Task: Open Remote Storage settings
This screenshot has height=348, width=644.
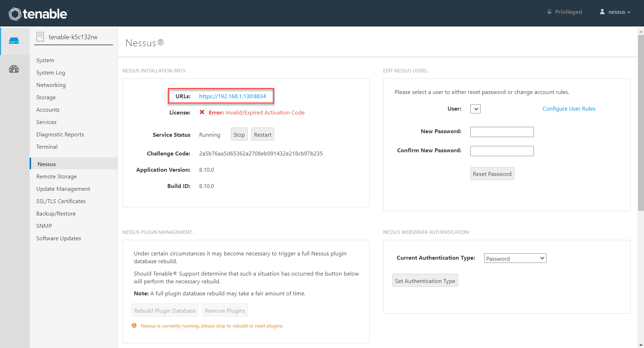Action: pos(56,177)
